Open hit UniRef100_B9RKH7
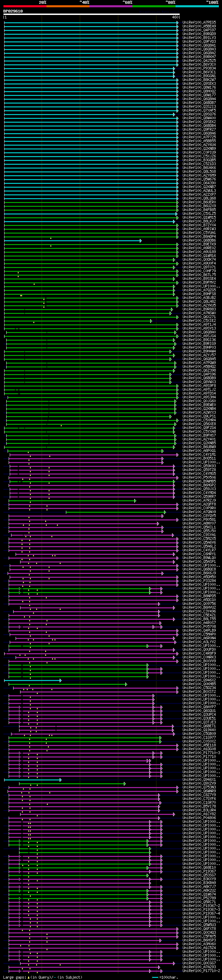This screenshot has width=222, height=980. (199, 57)
